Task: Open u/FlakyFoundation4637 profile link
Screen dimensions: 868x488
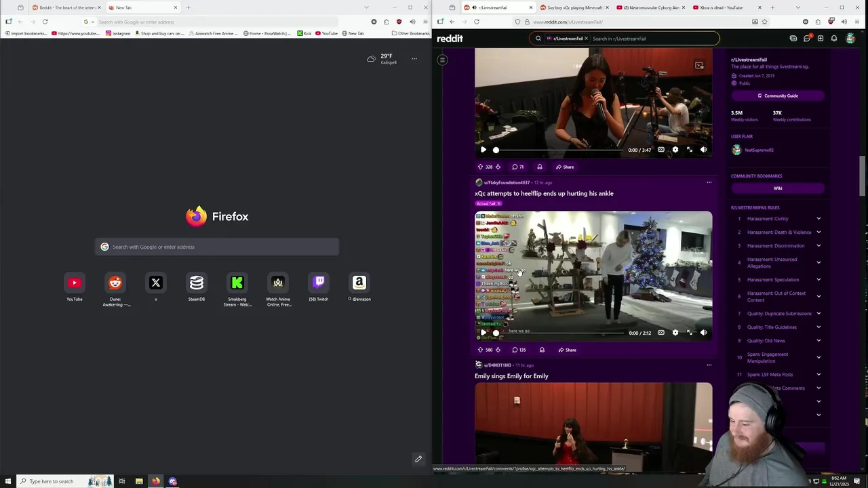Action: [507, 182]
